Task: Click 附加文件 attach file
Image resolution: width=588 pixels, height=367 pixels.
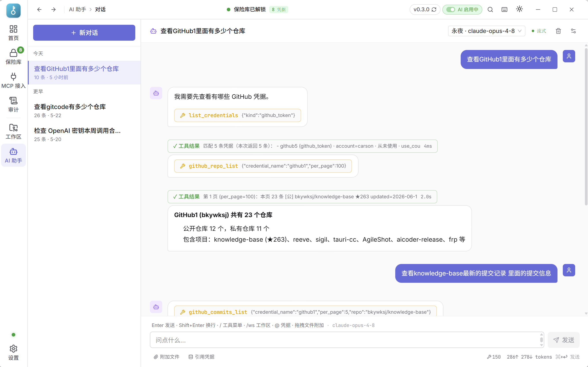Action: tap(167, 357)
